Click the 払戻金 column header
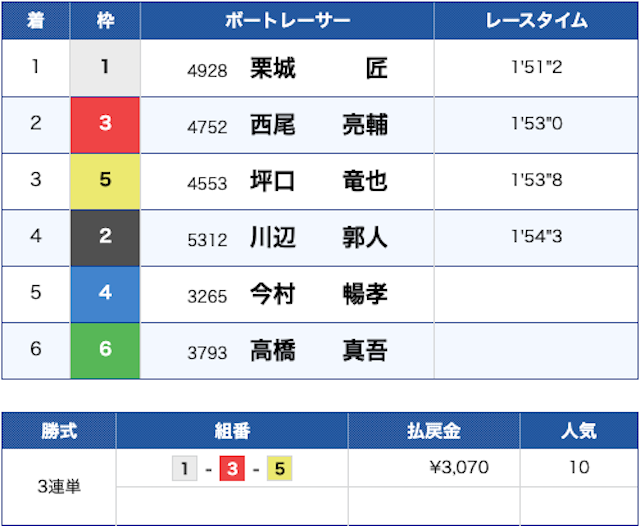 (434, 431)
